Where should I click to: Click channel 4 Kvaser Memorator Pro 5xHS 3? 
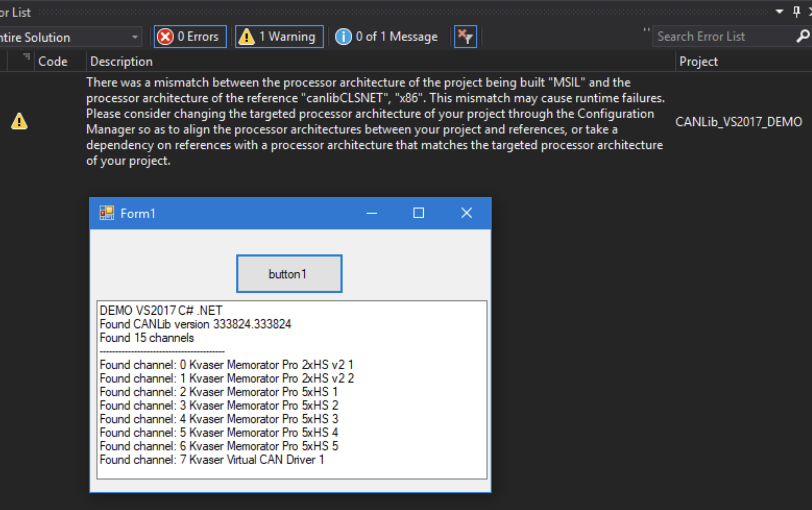219,419
